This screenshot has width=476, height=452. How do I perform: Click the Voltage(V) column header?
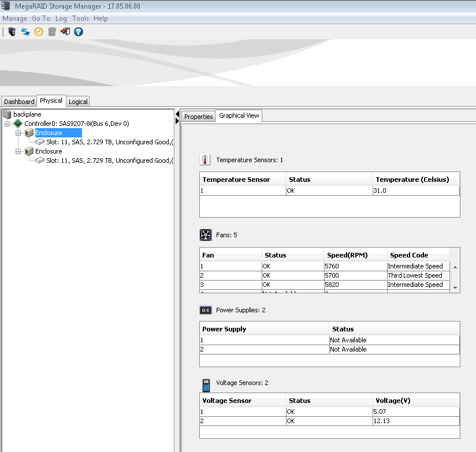pos(416,401)
